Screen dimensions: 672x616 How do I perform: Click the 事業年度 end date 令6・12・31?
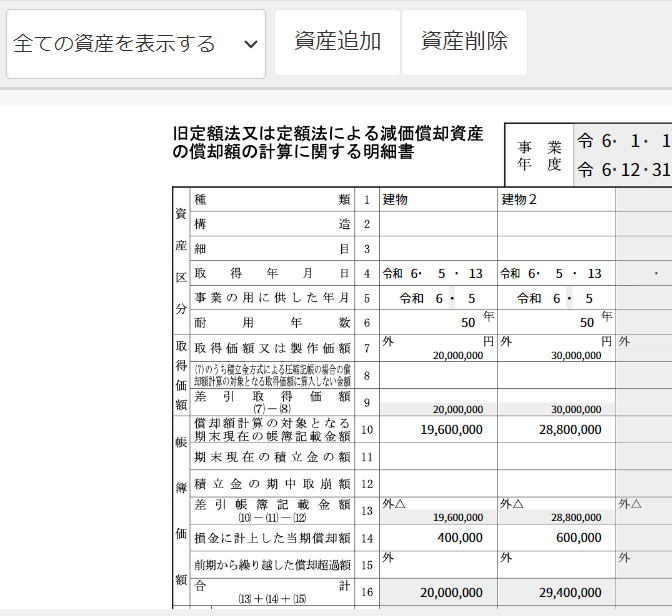point(624,170)
